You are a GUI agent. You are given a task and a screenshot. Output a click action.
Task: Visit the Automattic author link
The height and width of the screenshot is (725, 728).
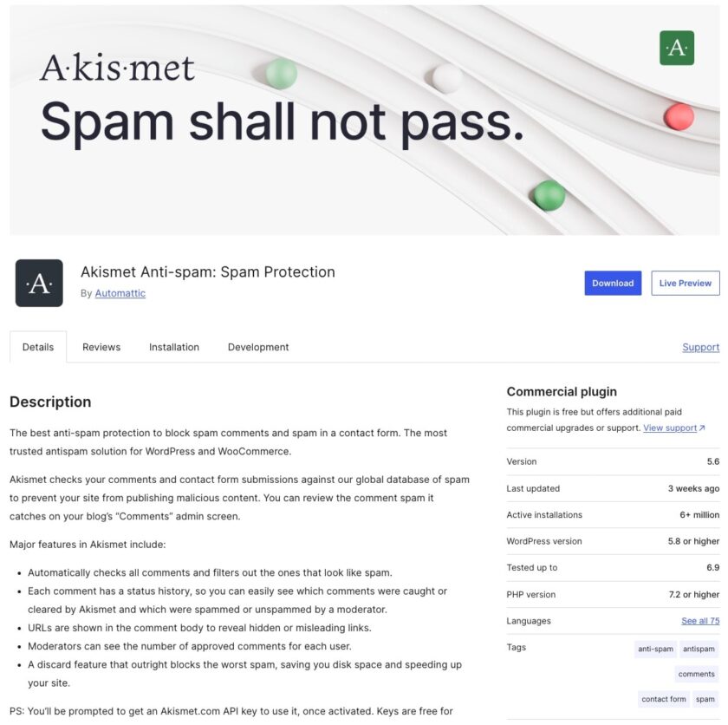pyautogui.click(x=120, y=293)
